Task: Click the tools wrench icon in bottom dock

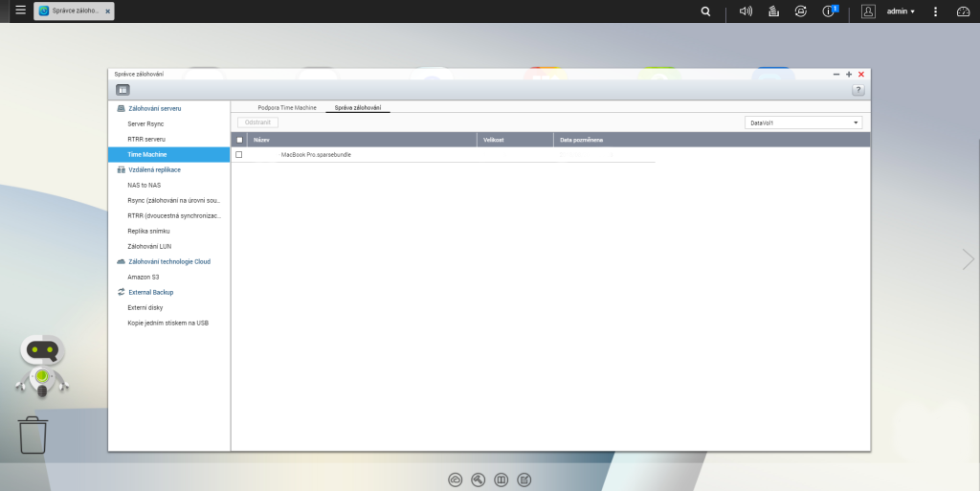Action: (x=479, y=480)
